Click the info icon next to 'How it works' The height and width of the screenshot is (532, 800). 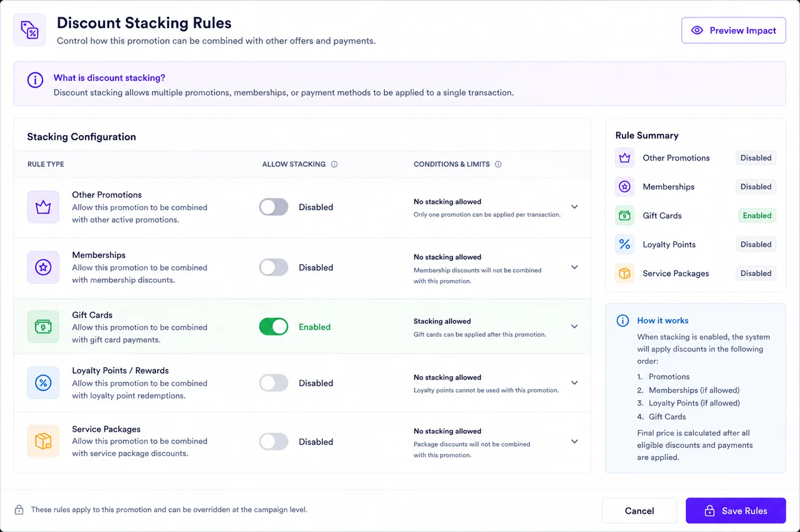[x=623, y=320]
